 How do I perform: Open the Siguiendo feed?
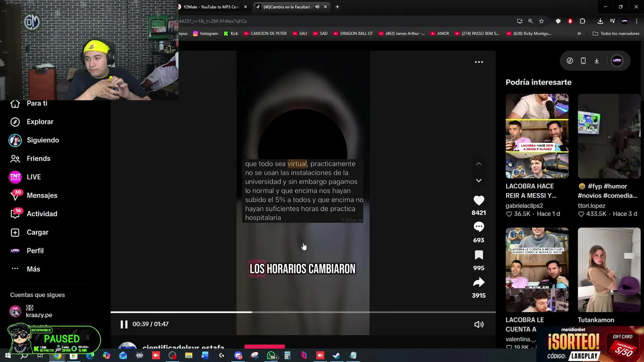(34, 140)
